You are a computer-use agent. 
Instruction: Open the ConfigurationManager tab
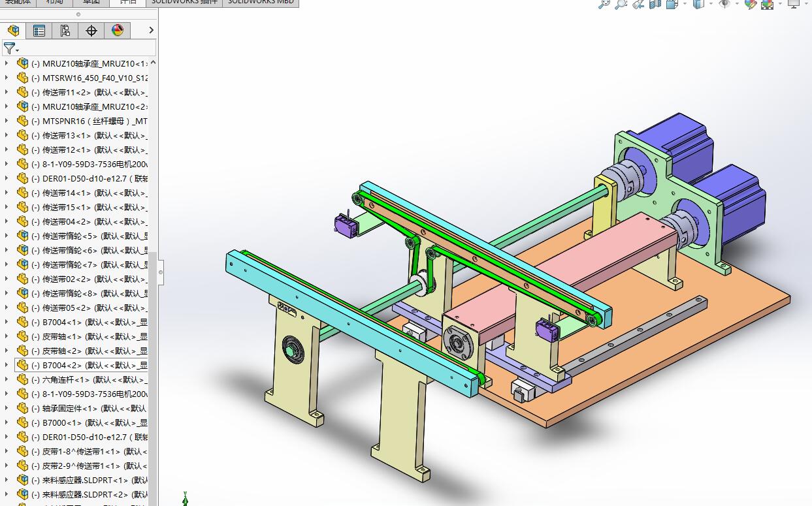point(65,30)
